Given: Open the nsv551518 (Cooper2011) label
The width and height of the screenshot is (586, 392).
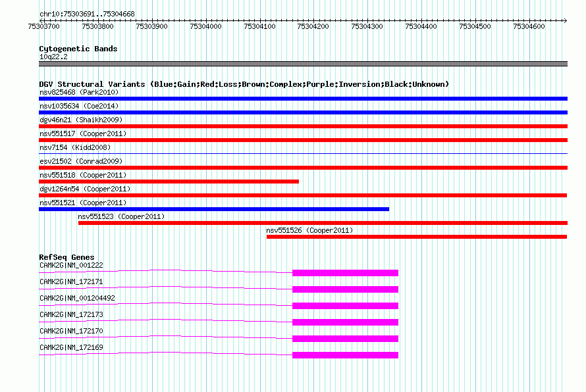Looking at the screenshot, I should (x=83, y=175).
